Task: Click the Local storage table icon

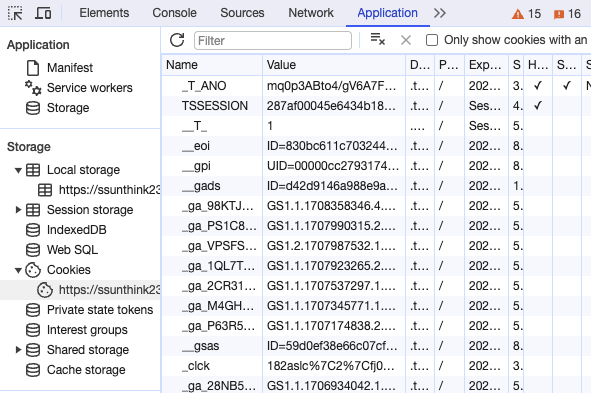Action: (33, 170)
